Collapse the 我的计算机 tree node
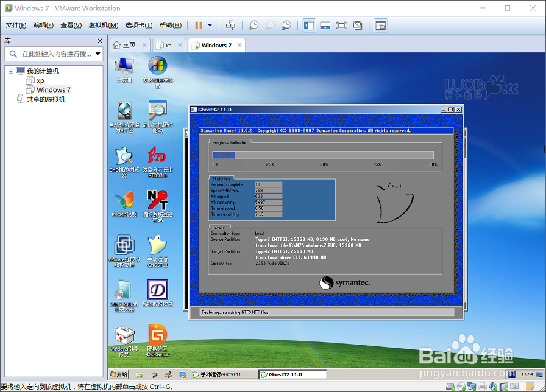This screenshot has height=392, width=546. pos(11,71)
